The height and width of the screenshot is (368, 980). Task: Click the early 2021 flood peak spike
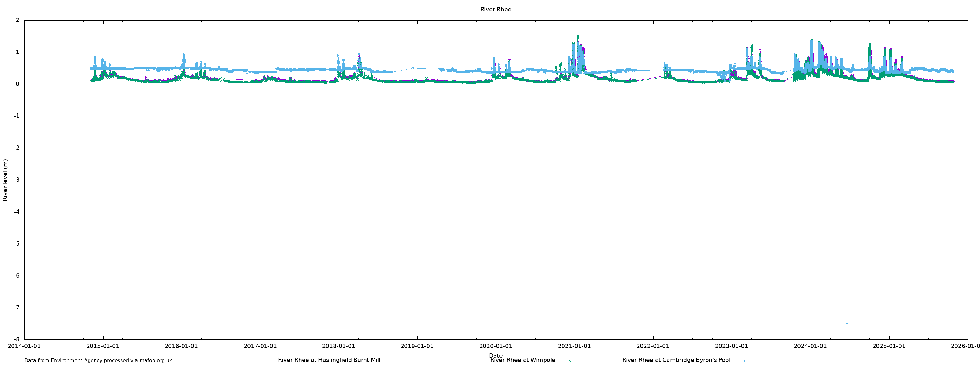(x=578, y=36)
